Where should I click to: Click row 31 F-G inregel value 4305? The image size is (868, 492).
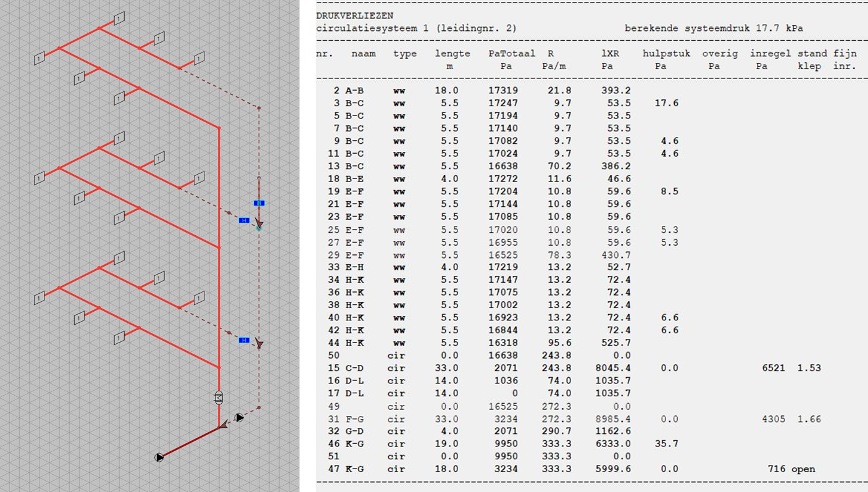point(774,419)
